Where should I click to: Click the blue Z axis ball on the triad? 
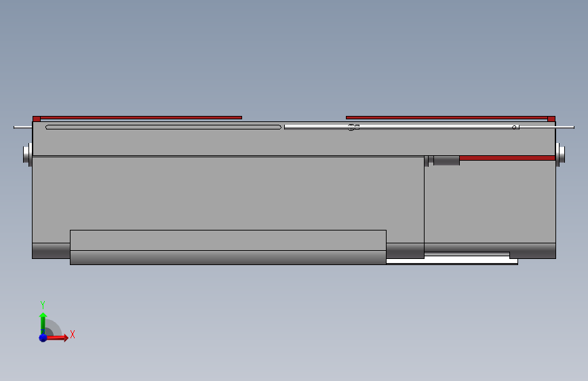tap(43, 338)
